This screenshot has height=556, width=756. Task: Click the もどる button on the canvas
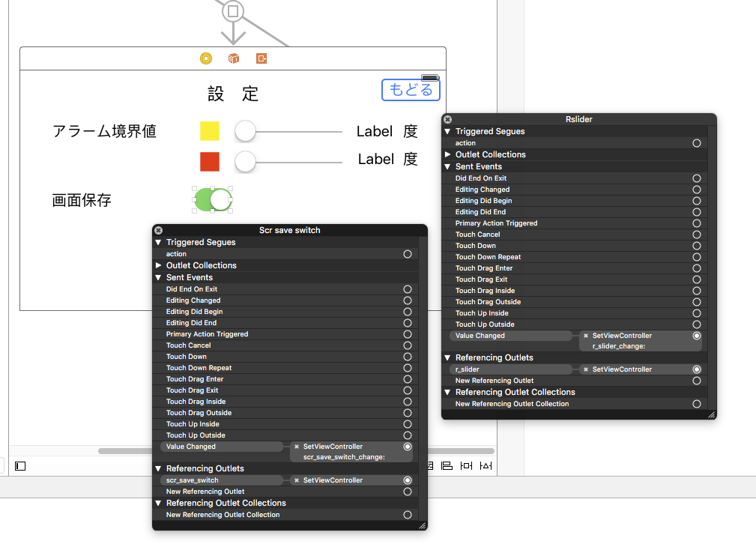pyautogui.click(x=410, y=89)
